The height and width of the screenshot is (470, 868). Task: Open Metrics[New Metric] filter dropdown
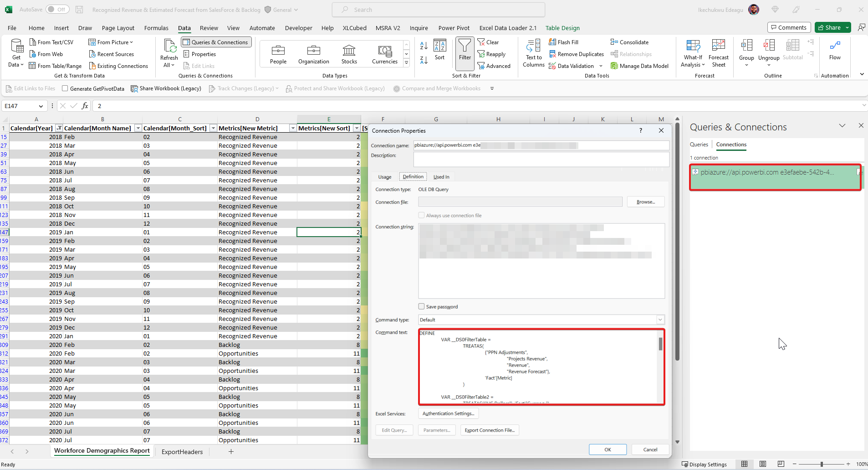coord(292,128)
